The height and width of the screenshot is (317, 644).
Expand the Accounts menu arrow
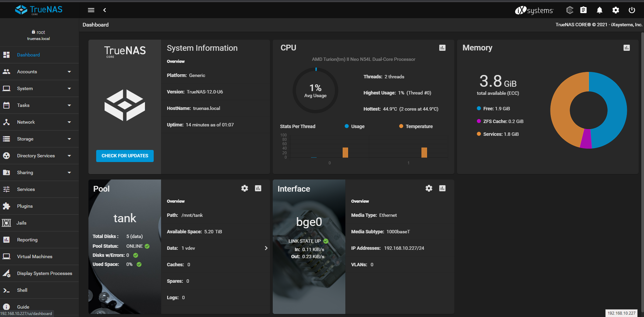pyautogui.click(x=69, y=72)
